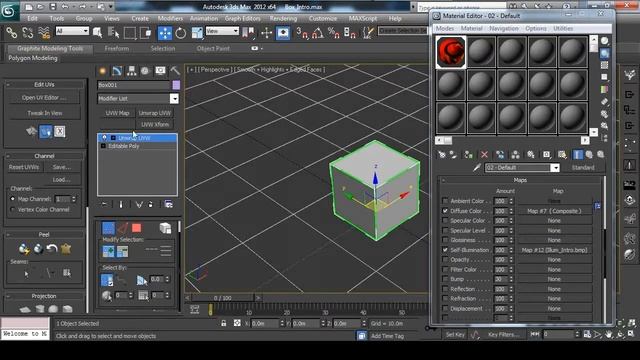The width and height of the screenshot is (640, 360).
Task: Click Show Shaded Material in Viewport icon
Action: point(562,155)
